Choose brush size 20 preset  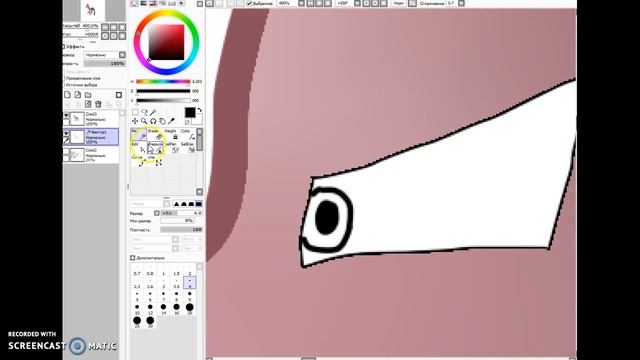[189, 309]
